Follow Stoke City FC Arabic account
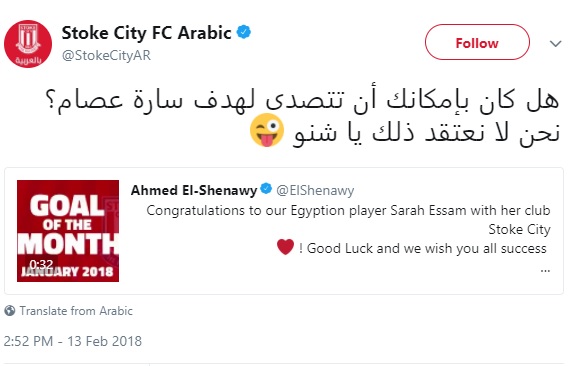The width and height of the screenshot is (582, 366). [x=477, y=42]
